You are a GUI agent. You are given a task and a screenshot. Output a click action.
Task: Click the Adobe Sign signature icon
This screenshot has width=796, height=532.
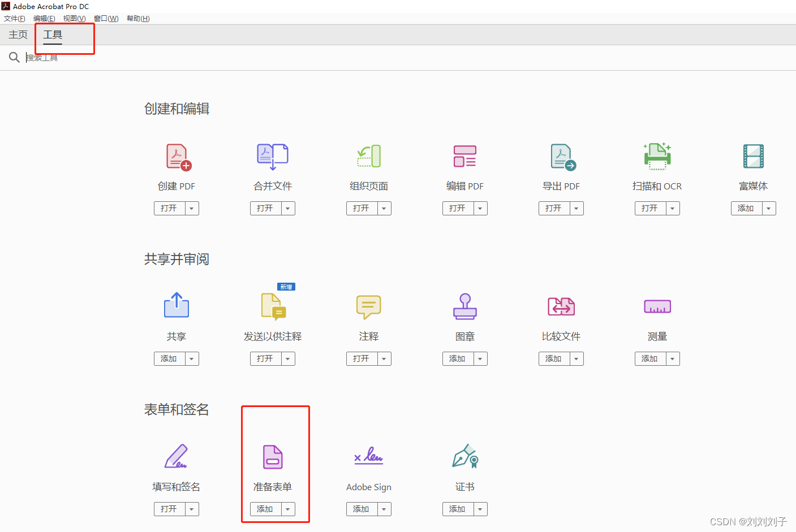(369, 456)
